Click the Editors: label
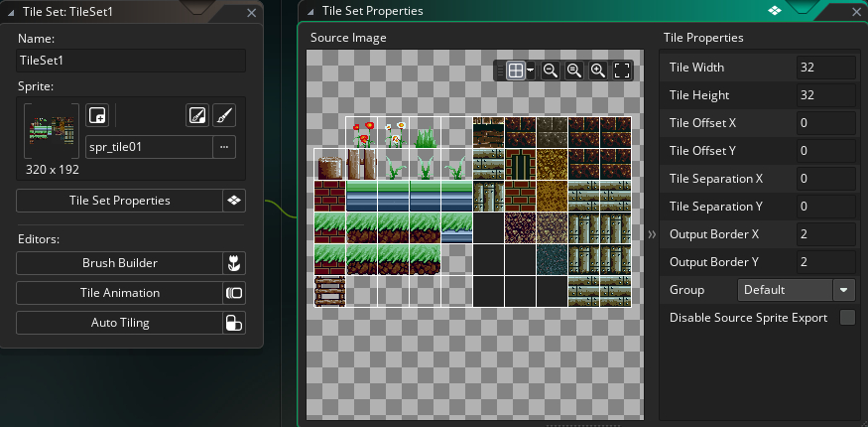Viewport: 868px width, 427px height. tap(39, 239)
